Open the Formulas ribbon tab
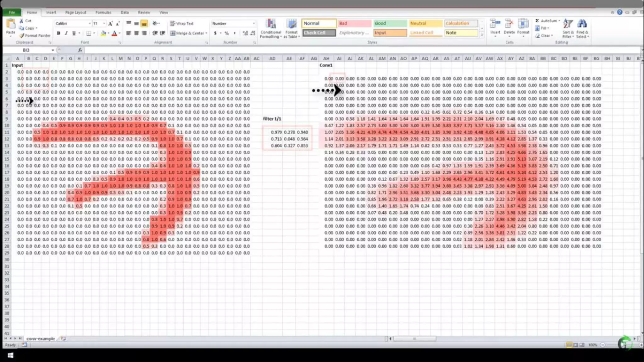644x362 pixels. coord(103,13)
